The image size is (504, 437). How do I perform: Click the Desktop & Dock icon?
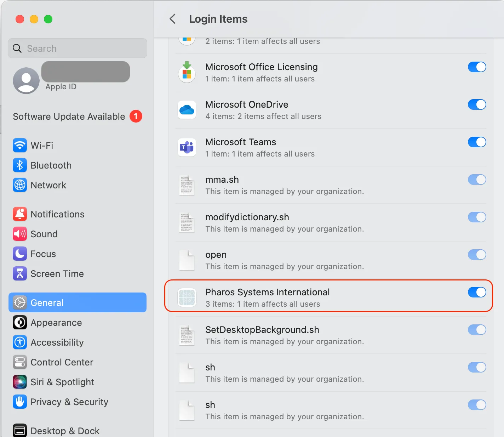point(20,431)
